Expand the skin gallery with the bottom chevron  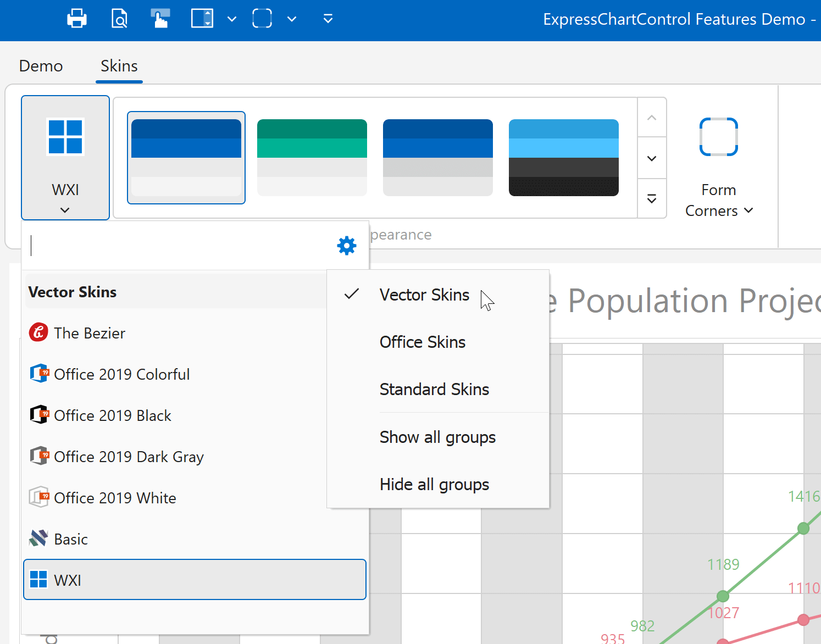coord(651,198)
